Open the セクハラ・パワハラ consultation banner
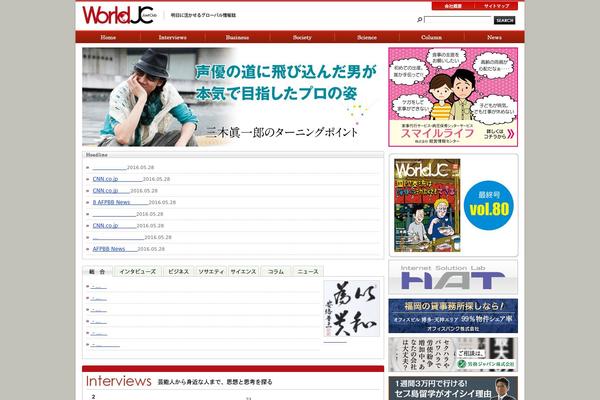600x400 pixels. click(453, 354)
